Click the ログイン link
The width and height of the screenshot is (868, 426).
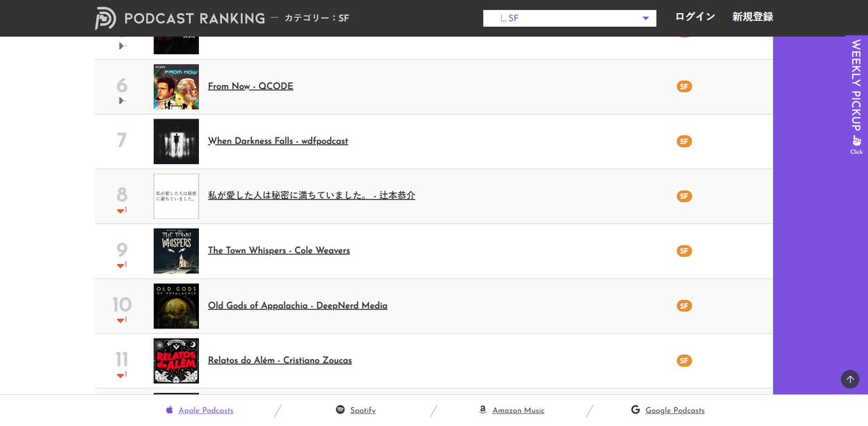pyautogui.click(x=695, y=17)
